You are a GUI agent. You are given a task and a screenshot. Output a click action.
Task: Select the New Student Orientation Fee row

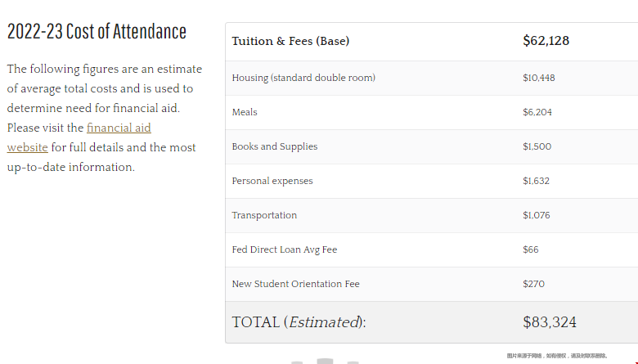(432, 285)
